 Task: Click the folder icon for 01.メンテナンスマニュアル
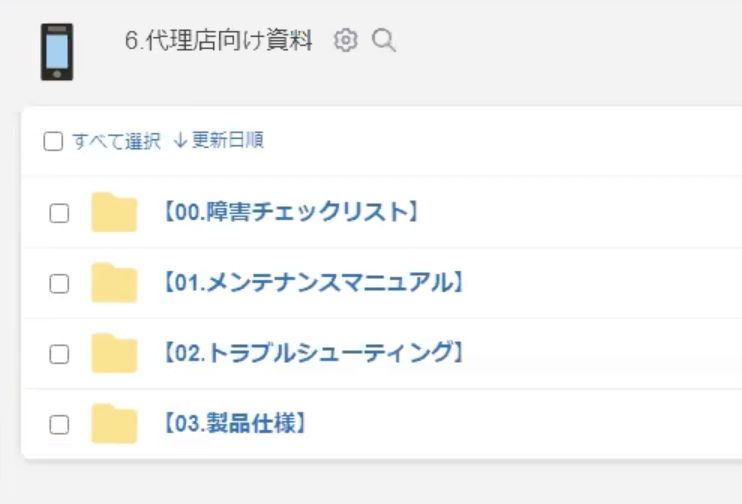114,283
